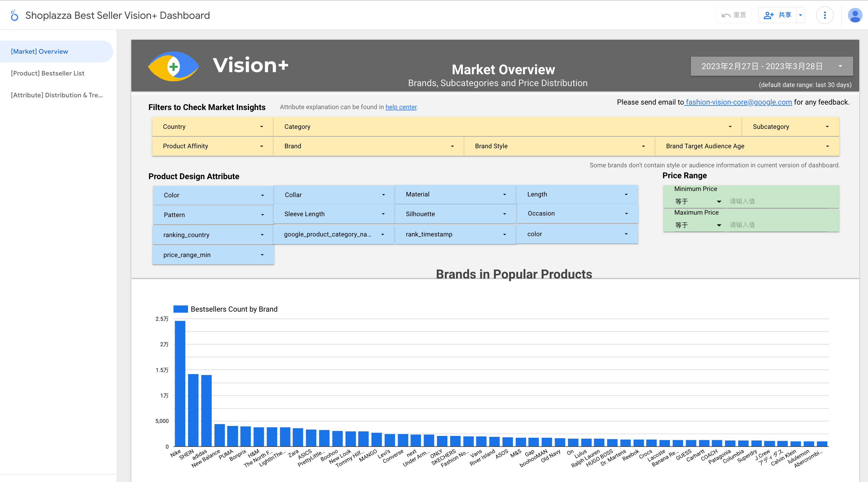Expand the Product Affinity filter
The image size is (868, 482).
(x=213, y=146)
